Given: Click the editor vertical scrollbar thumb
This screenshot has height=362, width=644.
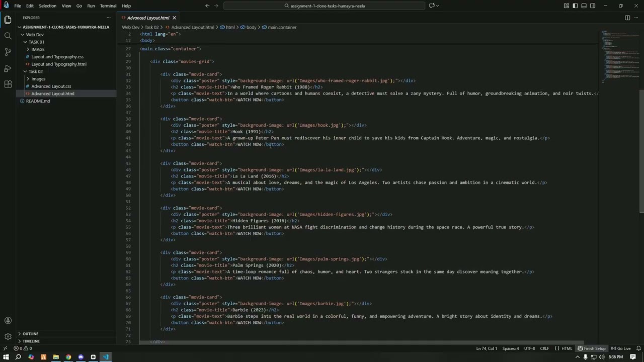Looking at the screenshot, I should [x=641, y=151].
